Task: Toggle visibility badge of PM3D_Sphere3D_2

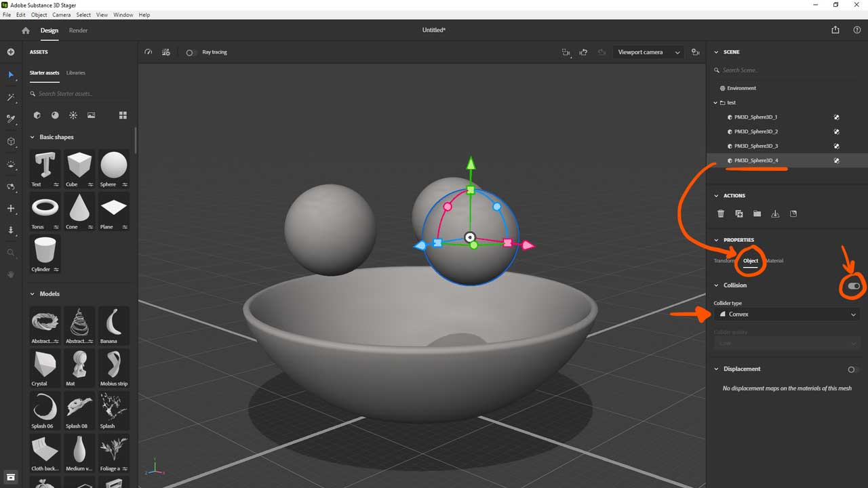Action: (837, 131)
